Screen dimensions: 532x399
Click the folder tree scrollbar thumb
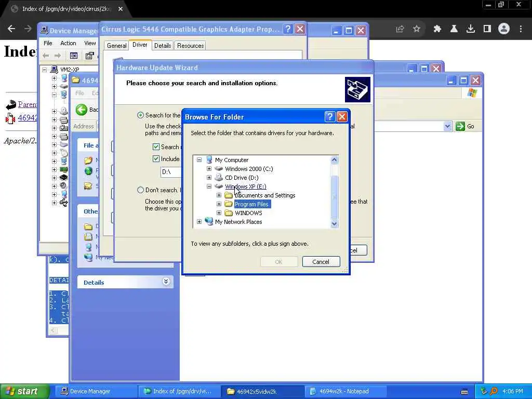tap(334, 197)
